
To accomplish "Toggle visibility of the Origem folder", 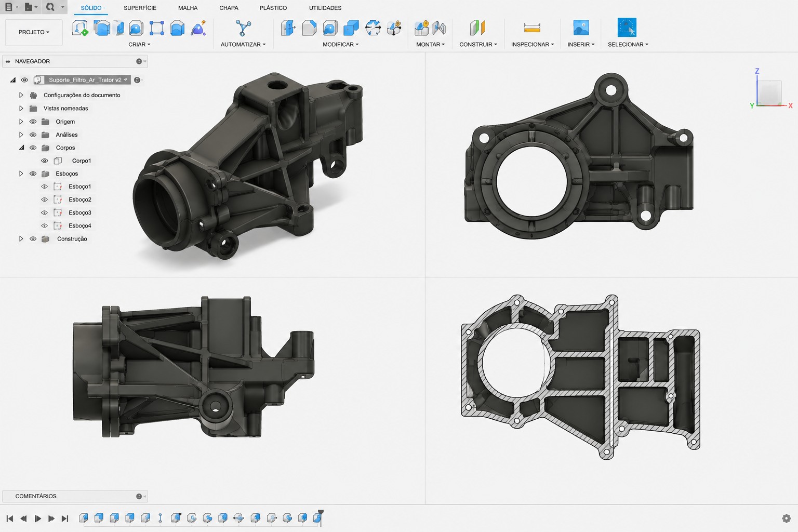I will click(x=33, y=122).
